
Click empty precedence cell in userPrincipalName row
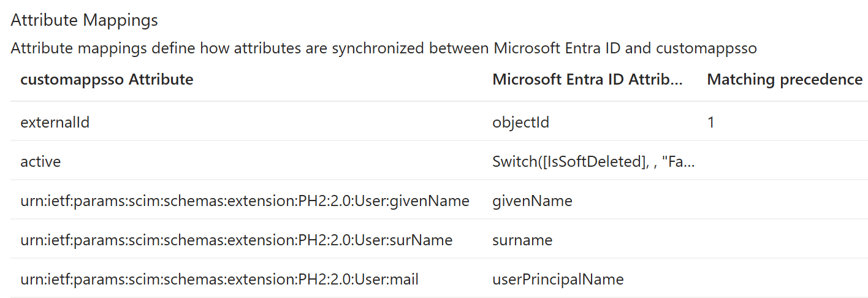pos(785,279)
